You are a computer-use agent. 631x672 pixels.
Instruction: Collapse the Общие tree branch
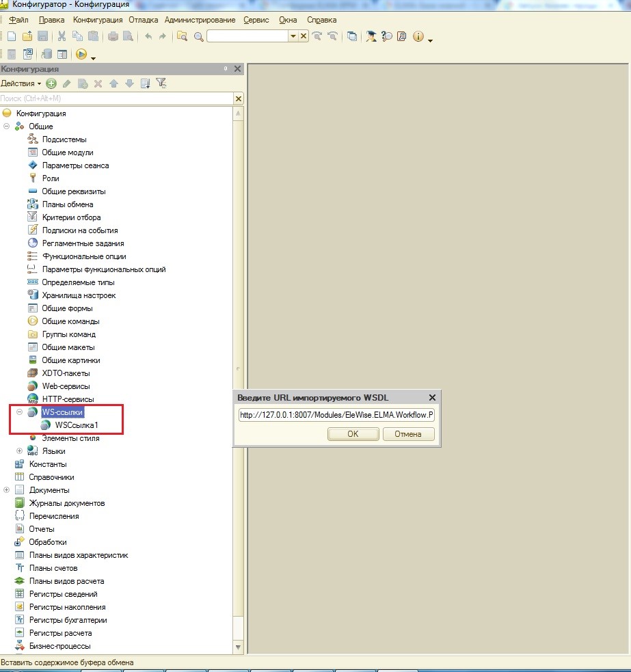click(7, 126)
